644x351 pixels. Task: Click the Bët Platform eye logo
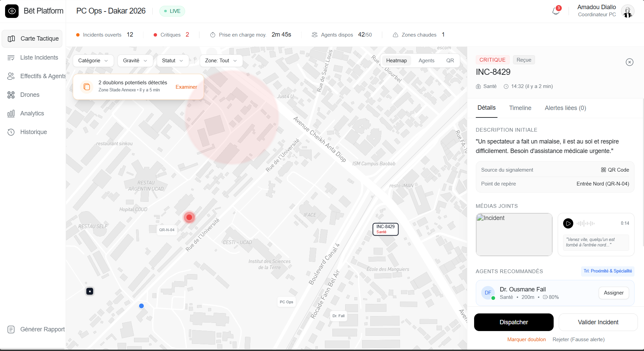click(x=12, y=11)
